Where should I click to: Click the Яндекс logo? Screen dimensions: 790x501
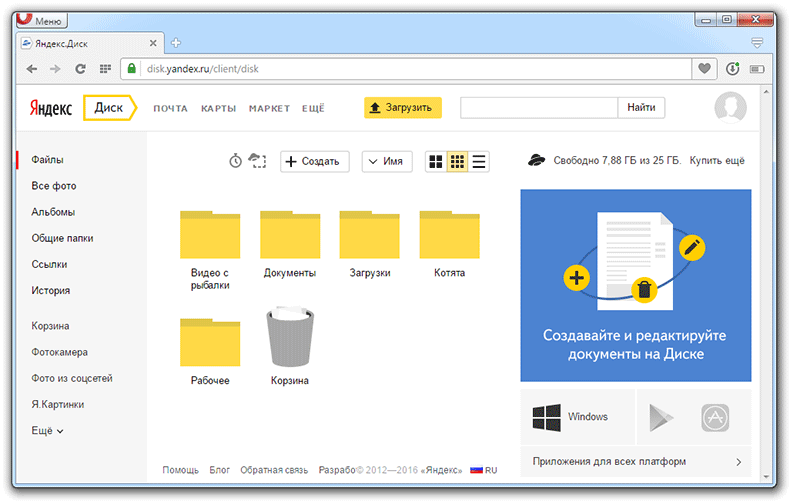point(51,108)
